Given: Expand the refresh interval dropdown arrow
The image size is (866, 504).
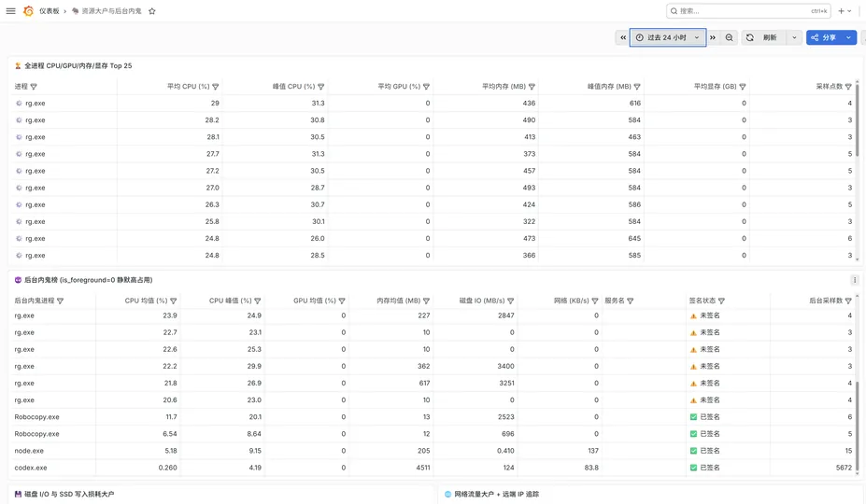Looking at the screenshot, I should click(x=794, y=37).
